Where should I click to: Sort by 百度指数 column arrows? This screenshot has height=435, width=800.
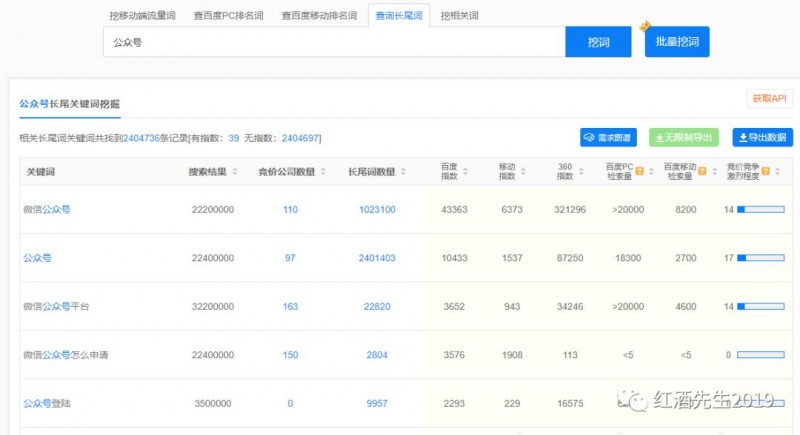pyautogui.click(x=465, y=172)
